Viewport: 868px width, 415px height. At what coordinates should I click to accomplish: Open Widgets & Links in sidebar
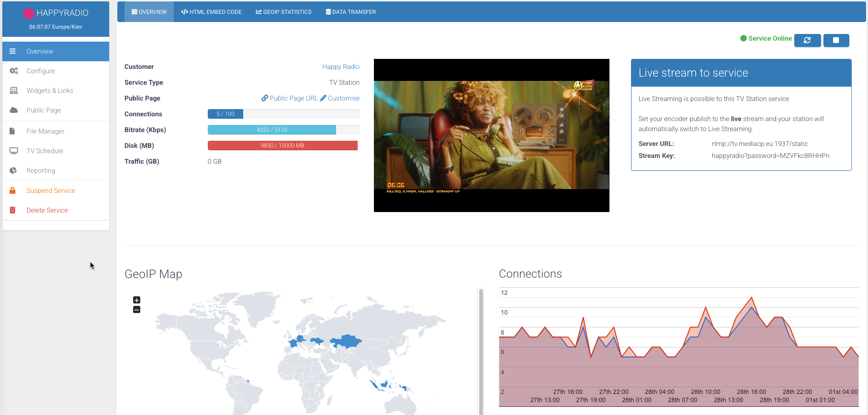pos(56,90)
